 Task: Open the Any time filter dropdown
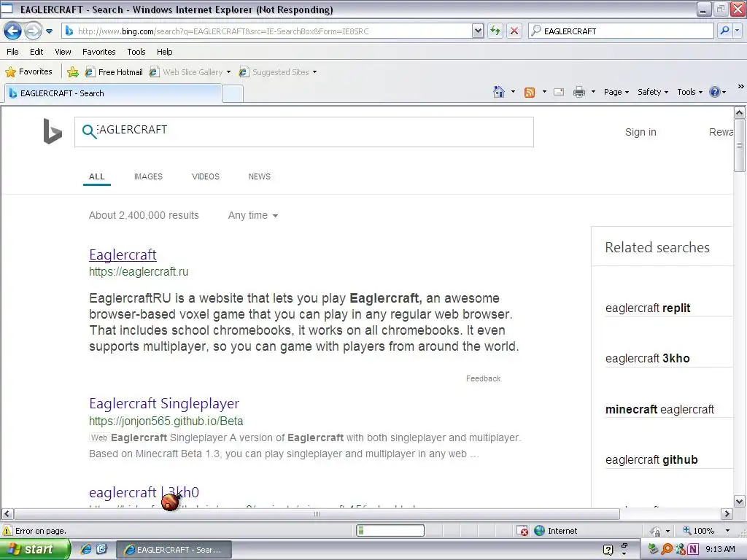(x=252, y=215)
